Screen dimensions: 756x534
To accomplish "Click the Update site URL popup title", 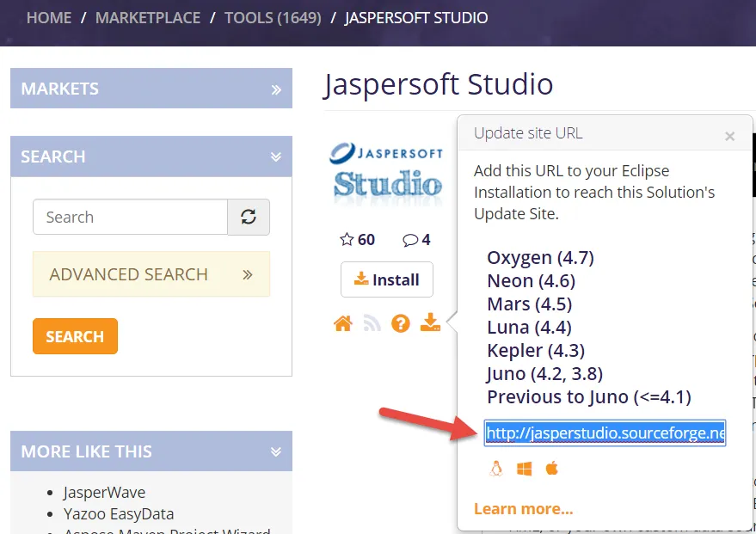I will tap(528, 132).
